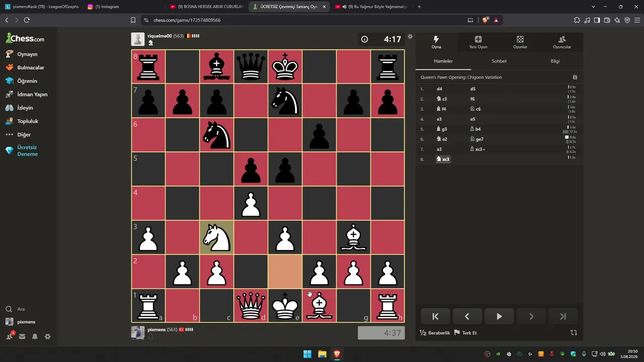The image size is (644, 362).
Task: Open the Chess.com logo home link
Action: coord(25,38)
